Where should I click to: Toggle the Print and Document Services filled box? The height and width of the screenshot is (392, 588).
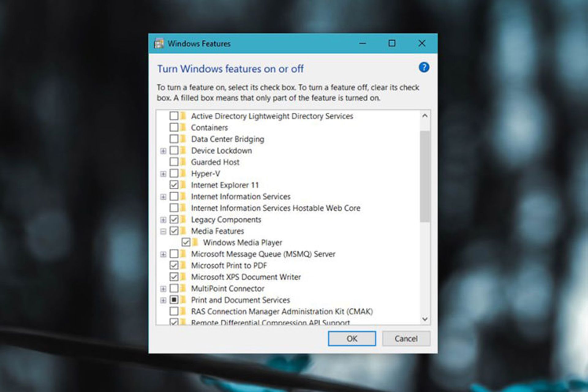(x=175, y=300)
